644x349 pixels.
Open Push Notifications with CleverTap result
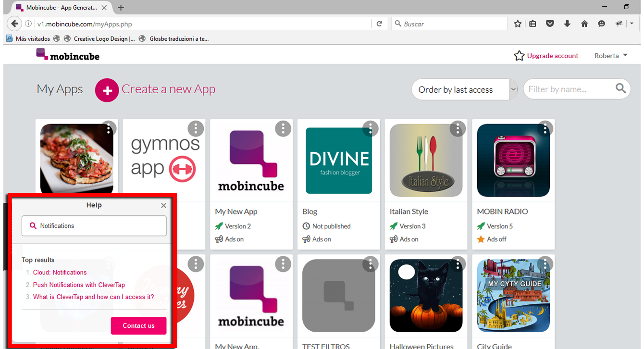[x=79, y=285]
